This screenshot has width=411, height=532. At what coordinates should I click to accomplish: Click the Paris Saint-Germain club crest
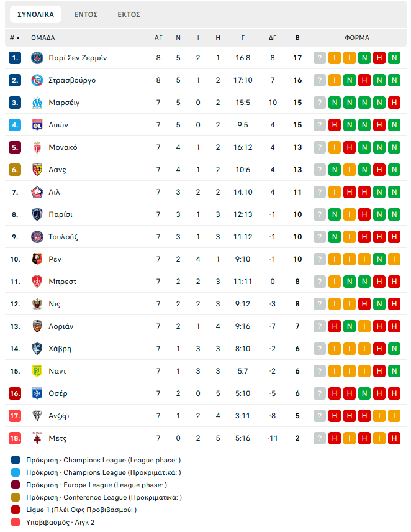tap(37, 58)
